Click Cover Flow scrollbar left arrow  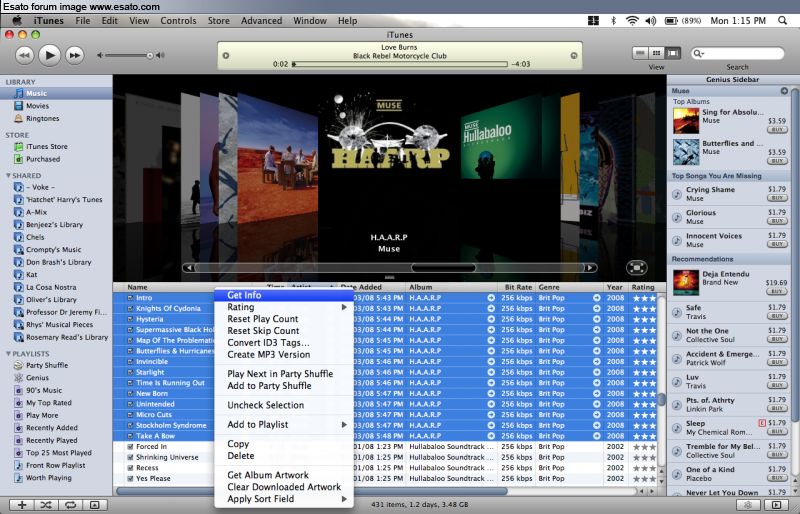(189, 267)
